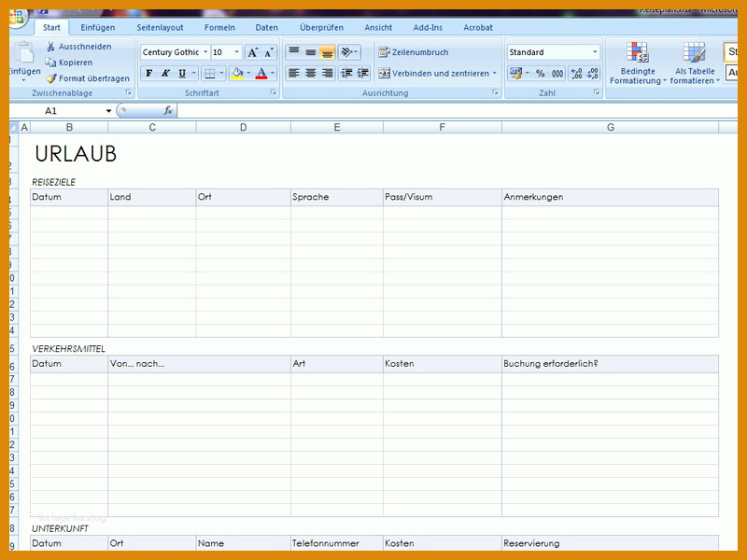Screen dimensions: 747x560
Task: Click the decrease indent icon
Action: click(x=346, y=74)
